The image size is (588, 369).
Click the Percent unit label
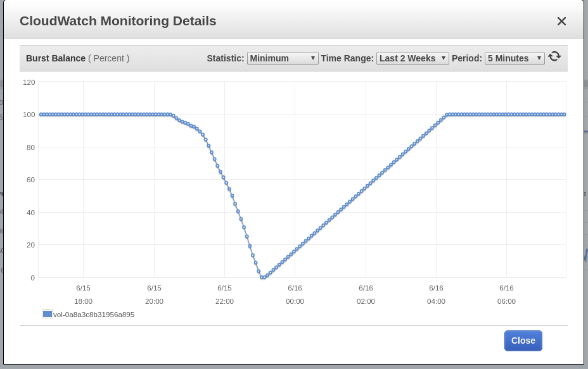pyautogui.click(x=109, y=58)
